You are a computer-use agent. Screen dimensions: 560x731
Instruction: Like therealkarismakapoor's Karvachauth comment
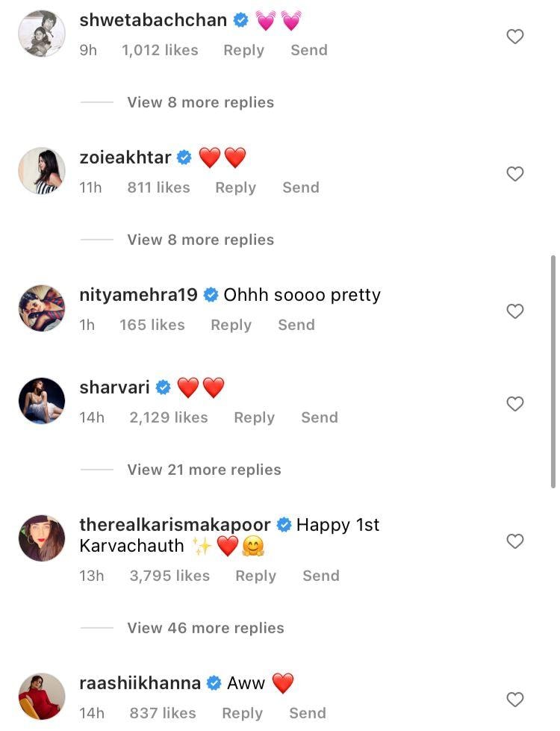(x=515, y=541)
